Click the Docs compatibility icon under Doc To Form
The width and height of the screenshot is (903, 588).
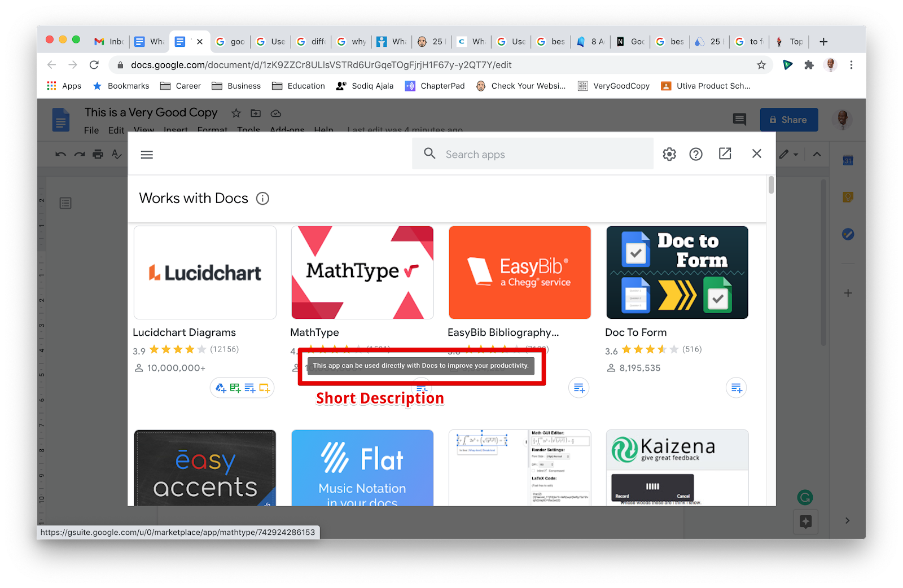pos(735,388)
